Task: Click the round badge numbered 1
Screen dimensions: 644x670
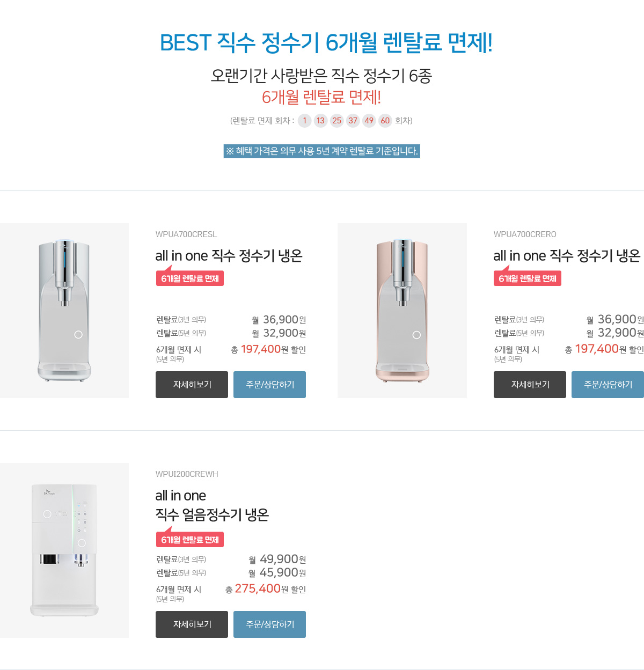Action: 304,121
